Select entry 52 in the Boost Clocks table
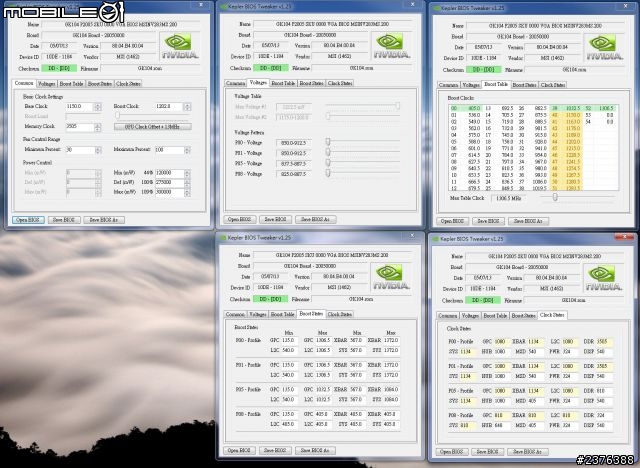 tap(600, 109)
